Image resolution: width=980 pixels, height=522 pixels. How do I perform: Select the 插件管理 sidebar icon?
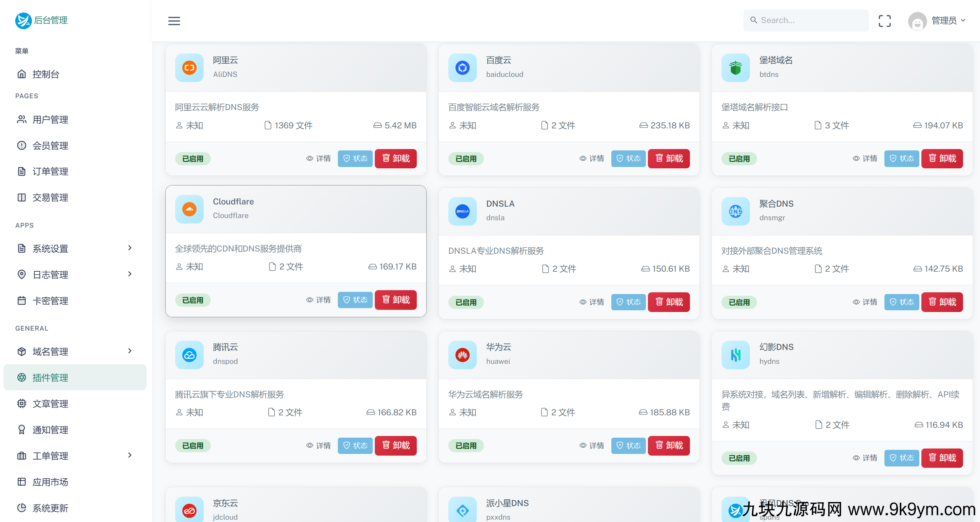(x=22, y=377)
